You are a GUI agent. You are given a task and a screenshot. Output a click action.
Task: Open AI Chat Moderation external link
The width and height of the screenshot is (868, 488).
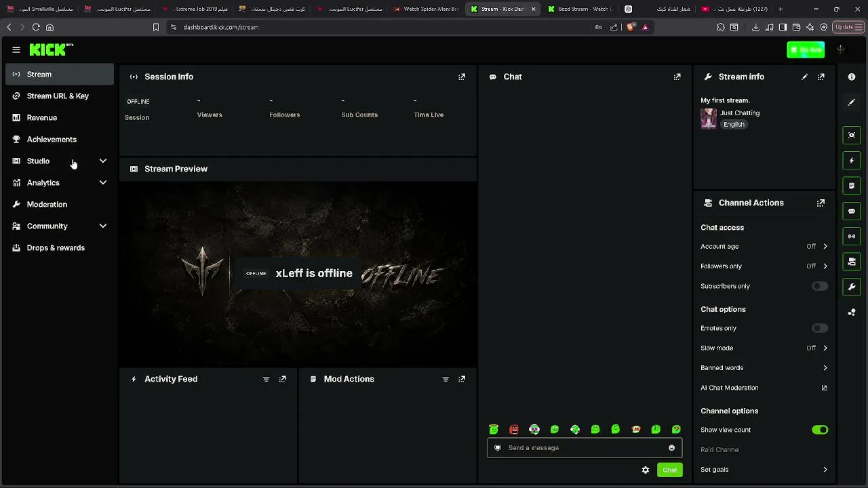click(825, 388)
